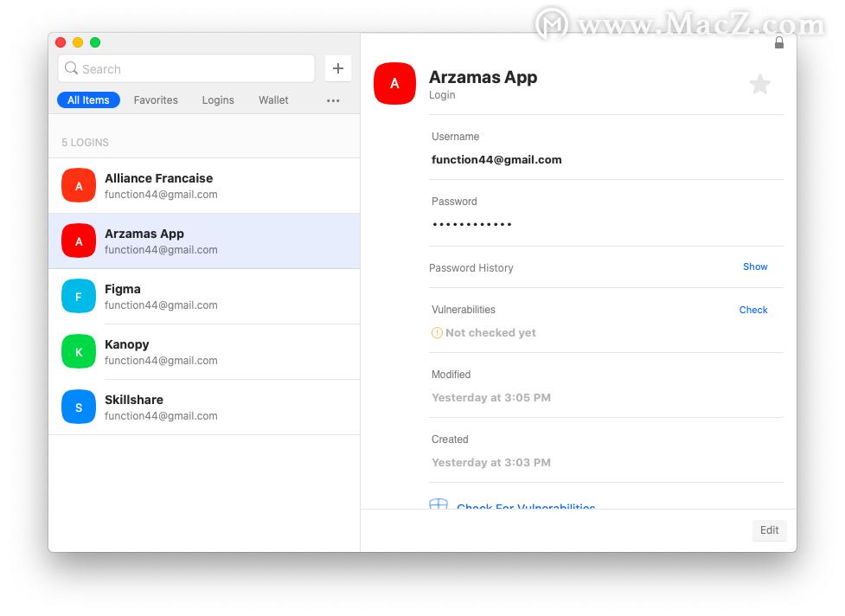Screen dimensions: 845x616
Task: Switch to the Favorites tab
Action: (155, 99)
